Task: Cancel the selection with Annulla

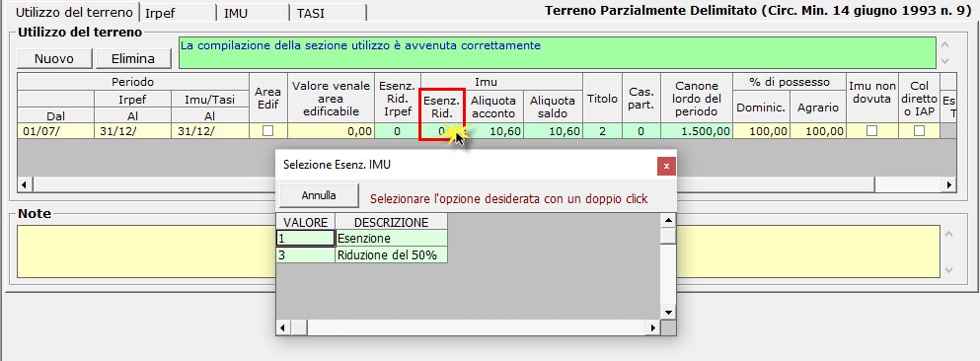Action: coord(319,195)
